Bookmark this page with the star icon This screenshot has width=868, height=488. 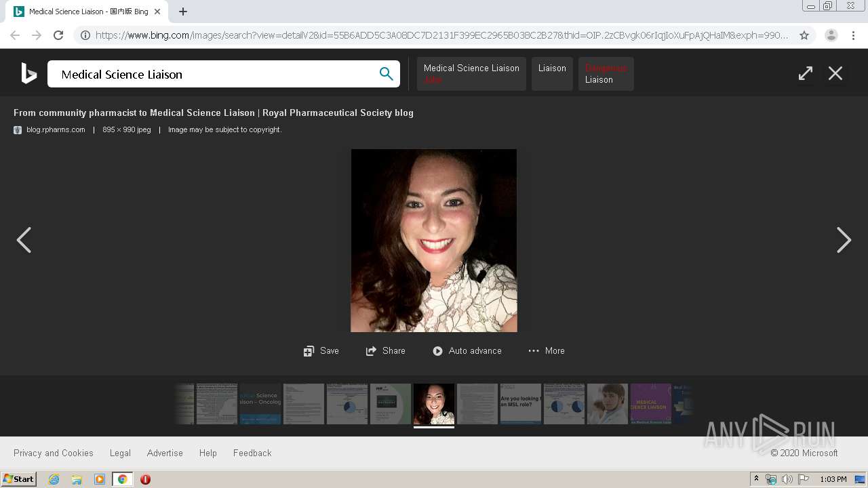(x=804, y=35)
